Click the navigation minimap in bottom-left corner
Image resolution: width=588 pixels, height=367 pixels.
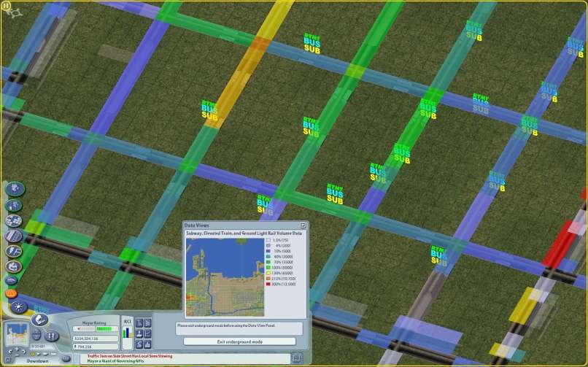pyautogui.click(x=17, y=334)
